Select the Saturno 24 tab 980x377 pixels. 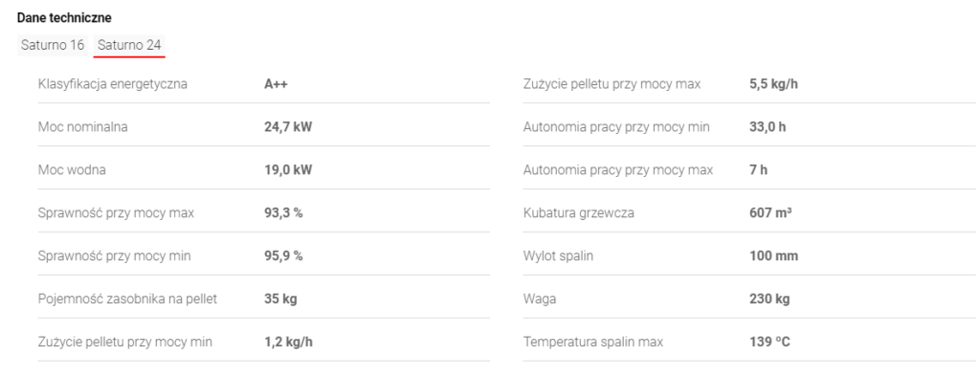point(129,45)
